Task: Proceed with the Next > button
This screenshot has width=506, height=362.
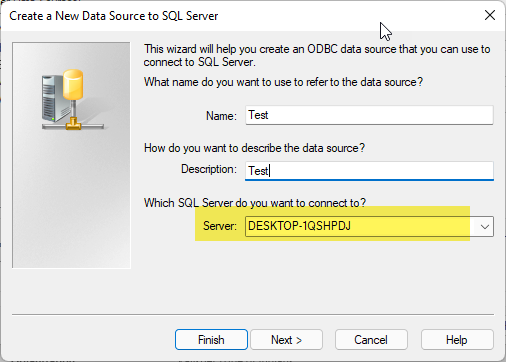Action: pyautogui.click(x=286, y=340)
